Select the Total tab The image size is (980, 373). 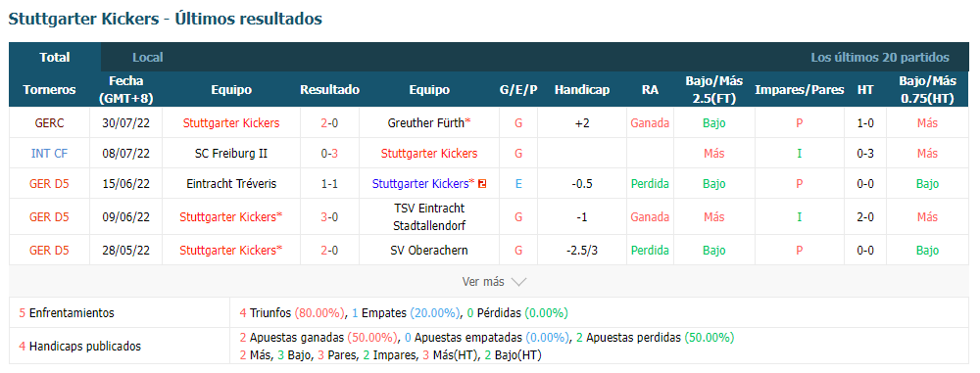click(55, 58)
